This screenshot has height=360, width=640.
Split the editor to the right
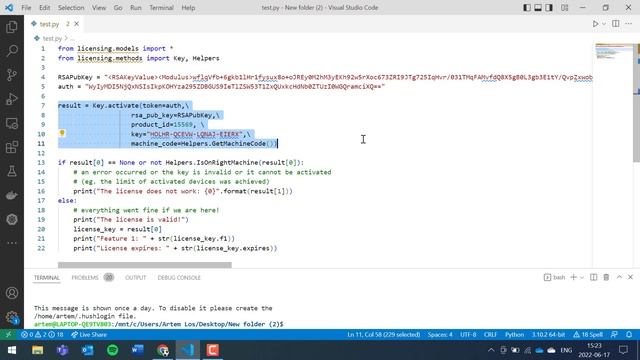[x=616, y=24]
